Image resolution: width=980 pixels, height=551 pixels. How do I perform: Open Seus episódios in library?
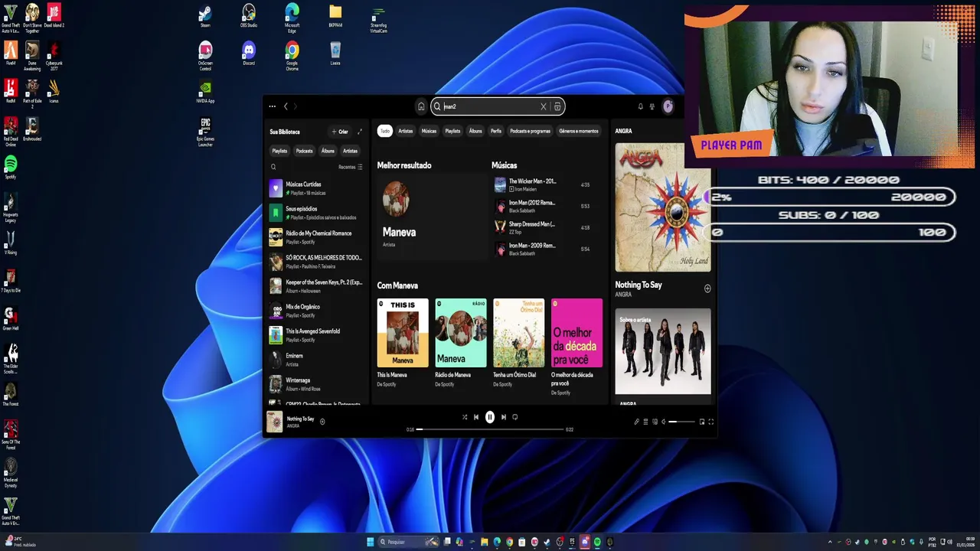[x=315, y=213]
